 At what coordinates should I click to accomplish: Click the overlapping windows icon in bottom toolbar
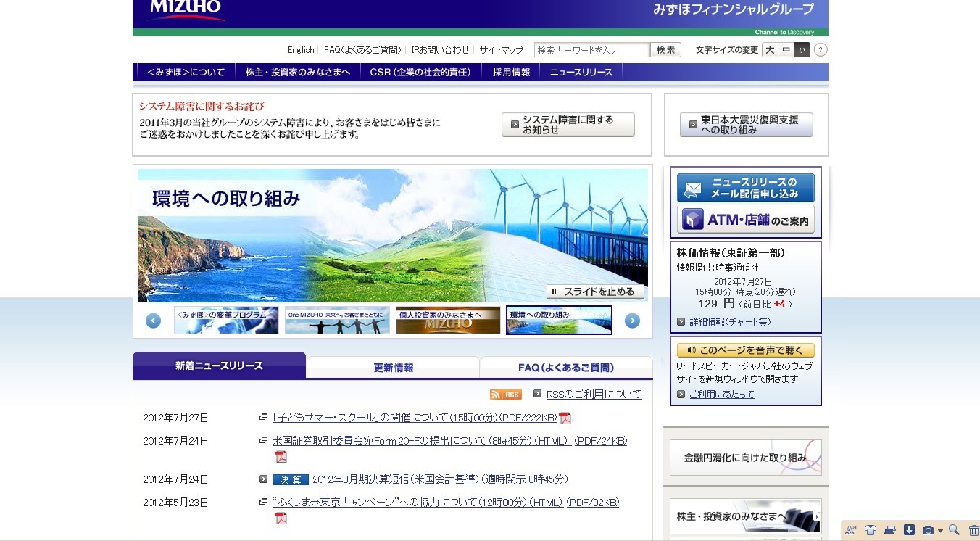(891, 530)
